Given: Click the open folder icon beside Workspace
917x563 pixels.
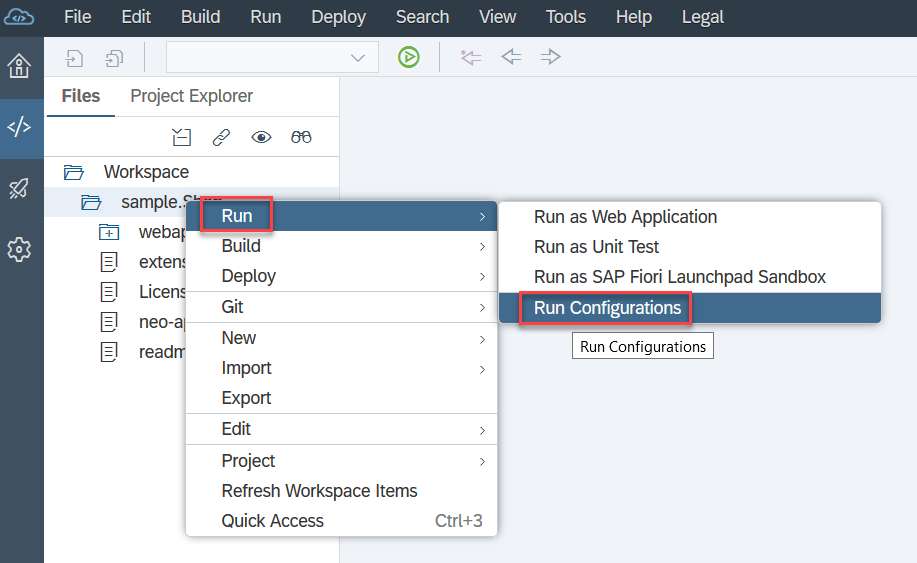Looking at the screenshot, I should point(74,172).
